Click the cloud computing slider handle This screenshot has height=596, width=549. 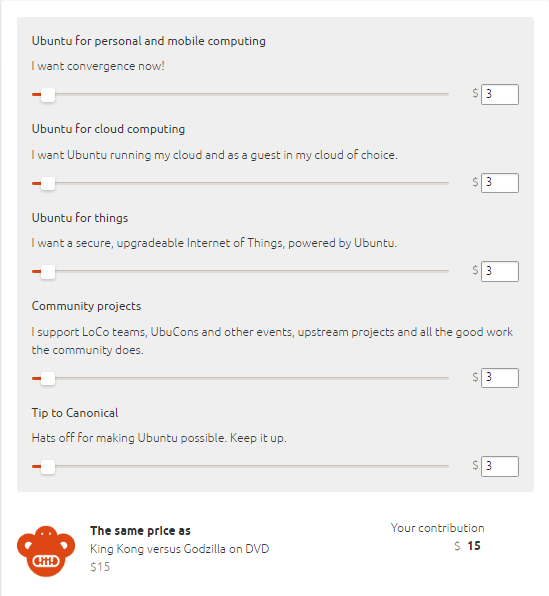point(48,184)
